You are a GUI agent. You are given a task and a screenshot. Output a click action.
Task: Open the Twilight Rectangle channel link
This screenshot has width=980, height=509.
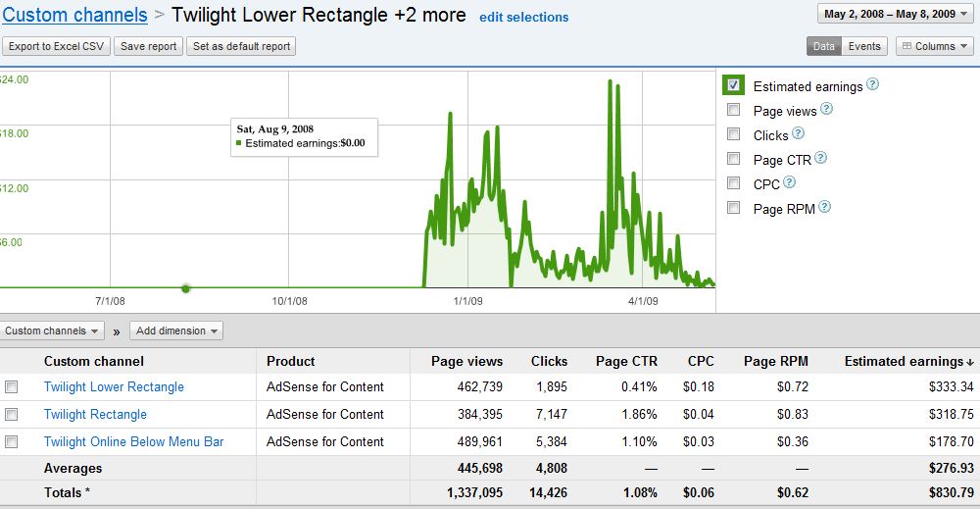95,415
